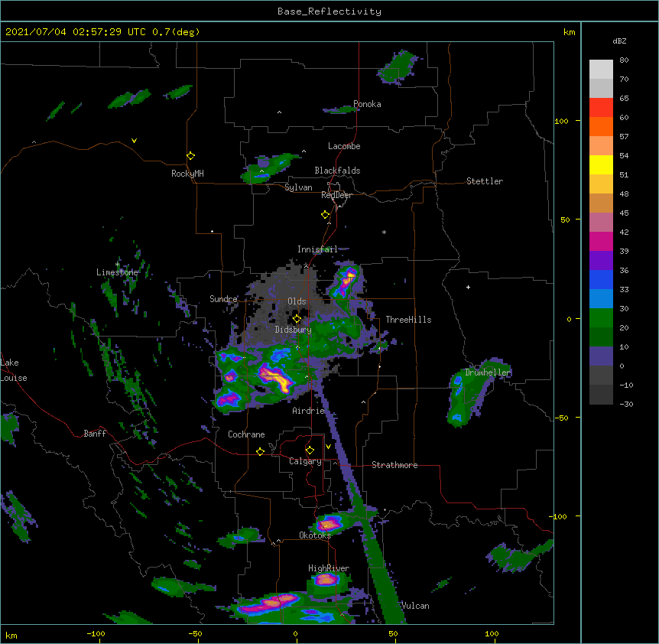The width and height of the screenshot is (659, 644).
Task: Click the Airdrie town label
Action: (x=308, y=411)
